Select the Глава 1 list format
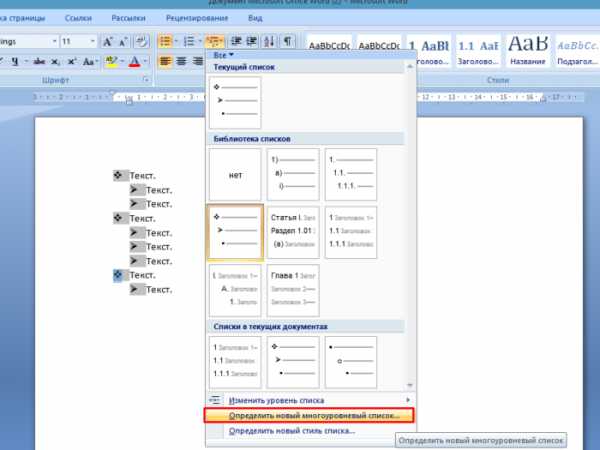Screen dimensions: 600x450 tap(293, 290)
